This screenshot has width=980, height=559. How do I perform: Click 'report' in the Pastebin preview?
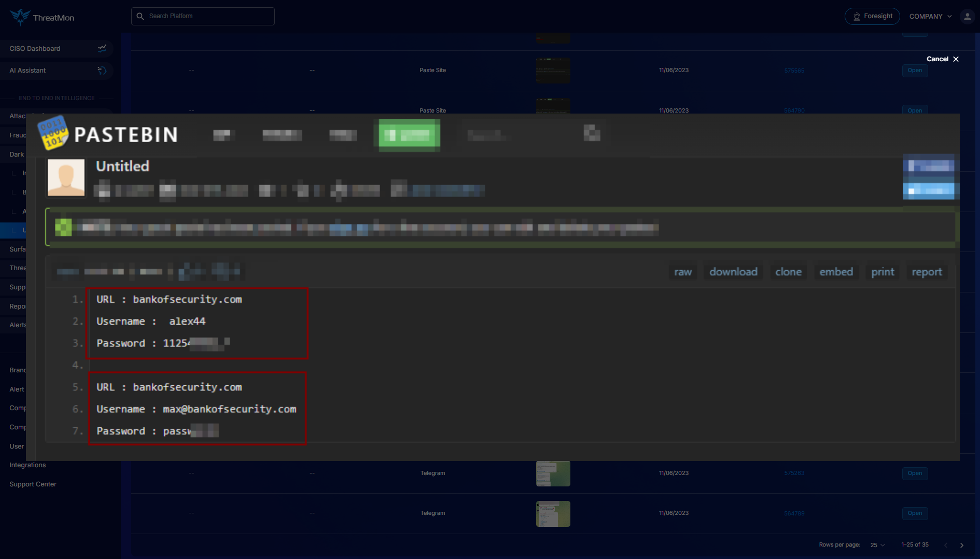927,272
